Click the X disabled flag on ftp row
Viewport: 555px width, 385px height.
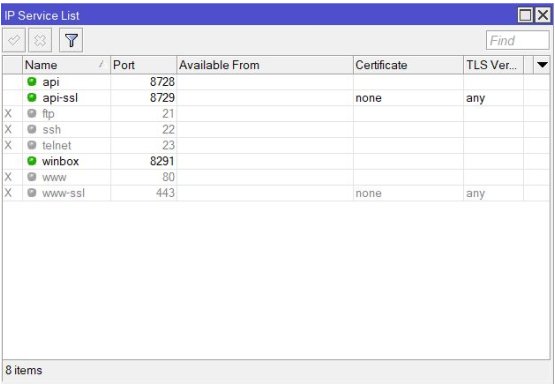8,114
